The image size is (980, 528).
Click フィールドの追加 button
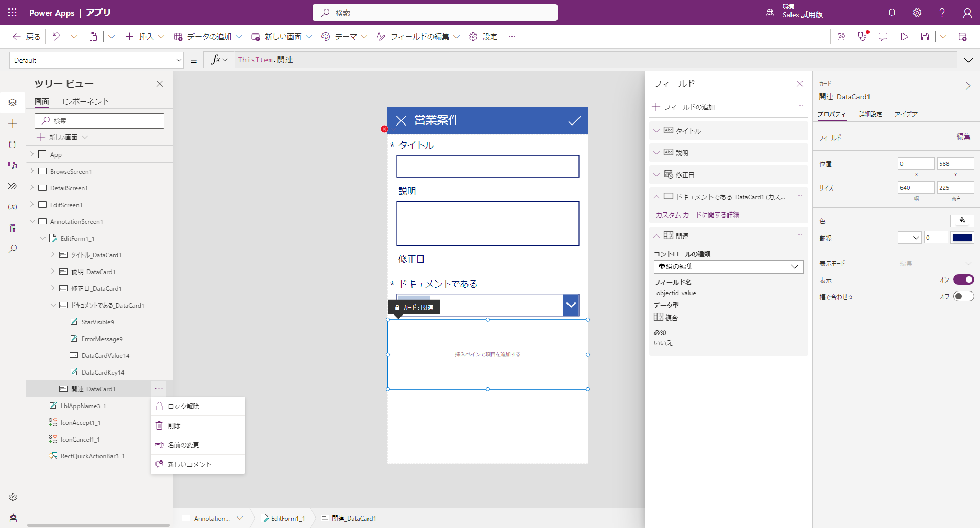[x=684, y=107]
